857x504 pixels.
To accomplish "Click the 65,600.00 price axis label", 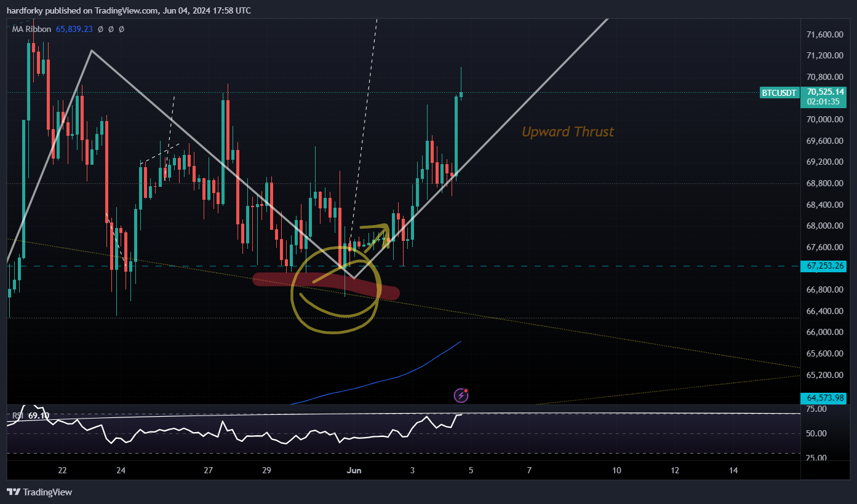I will point(824,353).
